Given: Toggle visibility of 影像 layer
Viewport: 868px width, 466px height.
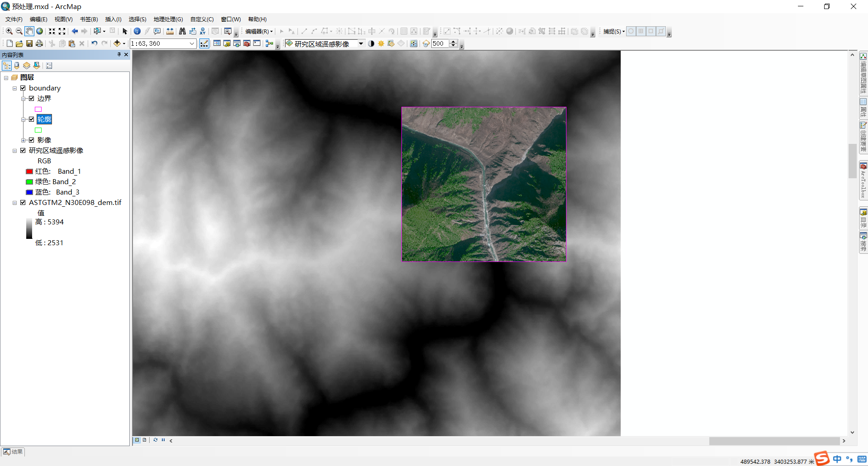Looking at the screenshot, I should [32, 140].
